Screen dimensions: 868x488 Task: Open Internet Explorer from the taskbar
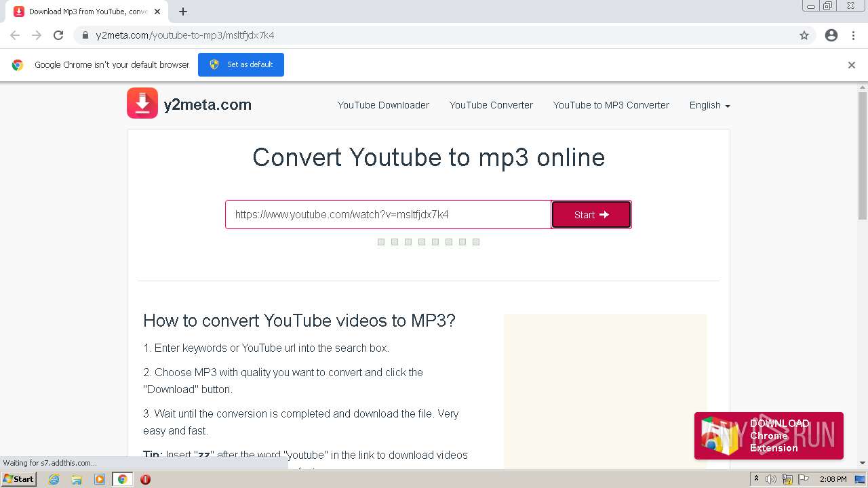tap(54, 479)
